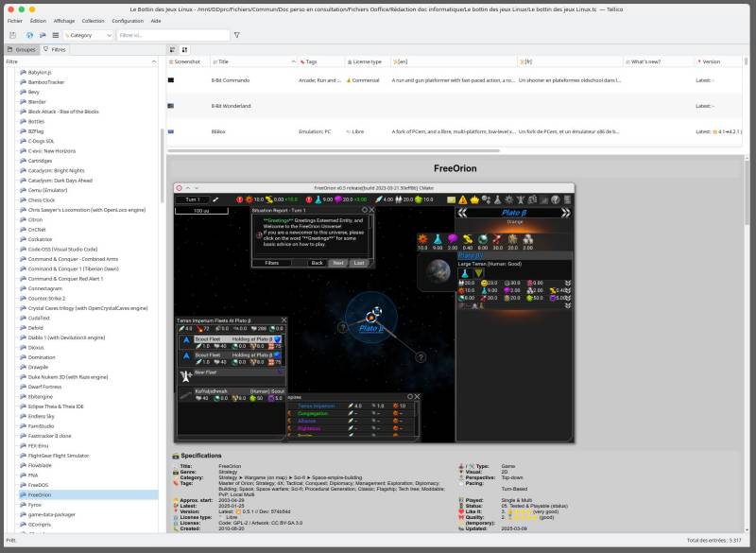Screen dimensions: 756x553
Task: Open the Aide menu
Action: coord(156,21)
